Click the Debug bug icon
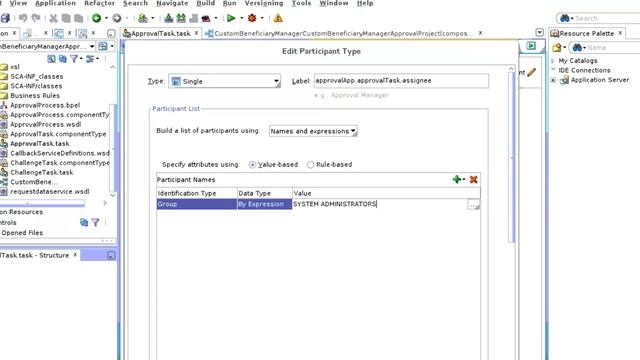This screenshot has height=360, width=640. click(252, 18)
